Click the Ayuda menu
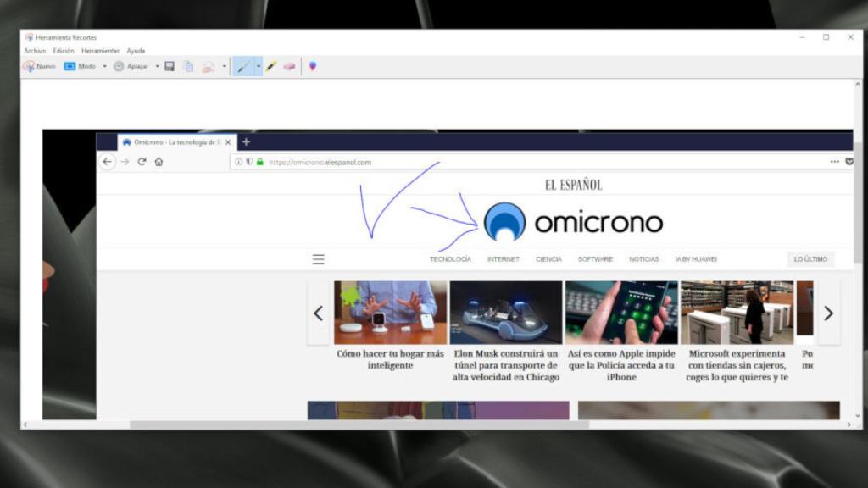868x488 pixels. tap(136, 51)
